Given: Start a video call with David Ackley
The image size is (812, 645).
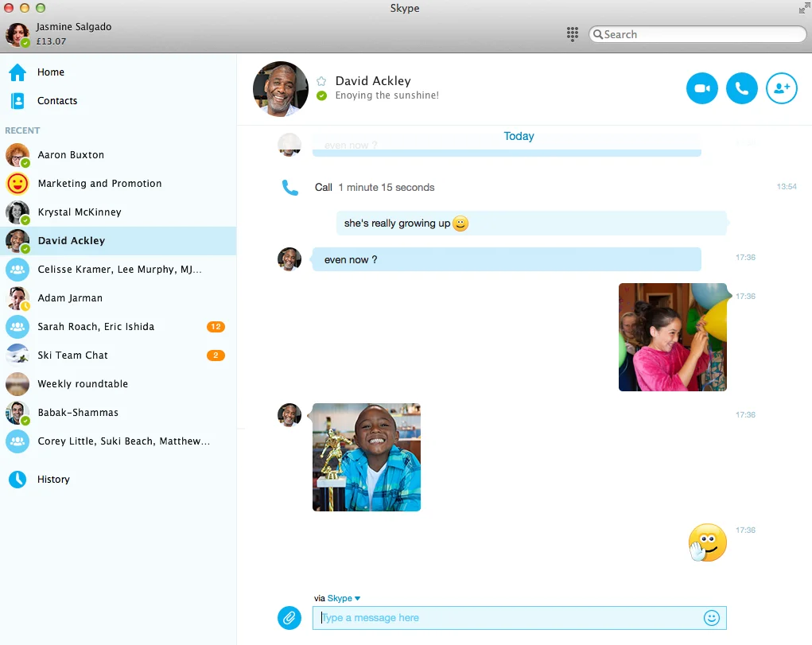Looking at the screenshot, I should [x=701, y=88].
